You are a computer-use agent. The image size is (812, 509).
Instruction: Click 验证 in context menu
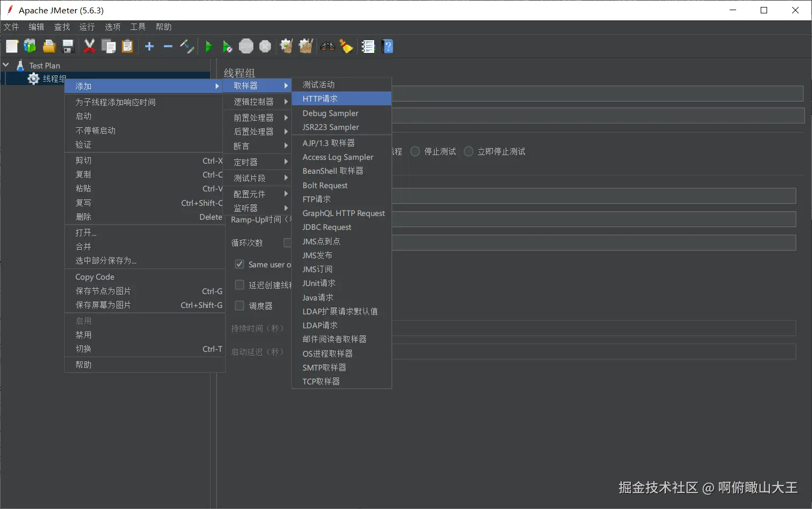coord(144,144)
